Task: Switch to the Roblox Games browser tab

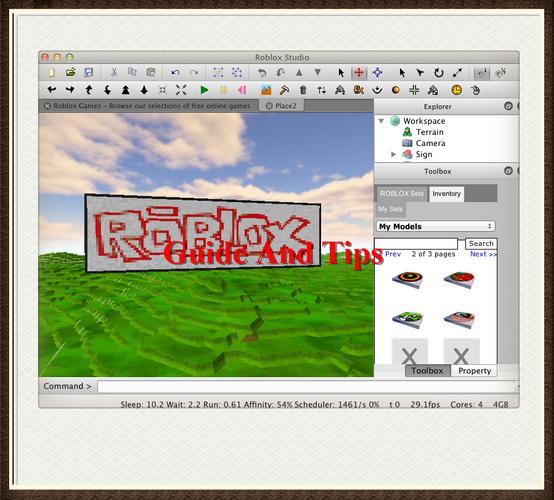Action: pyautogui.click(x=148, y=106)
